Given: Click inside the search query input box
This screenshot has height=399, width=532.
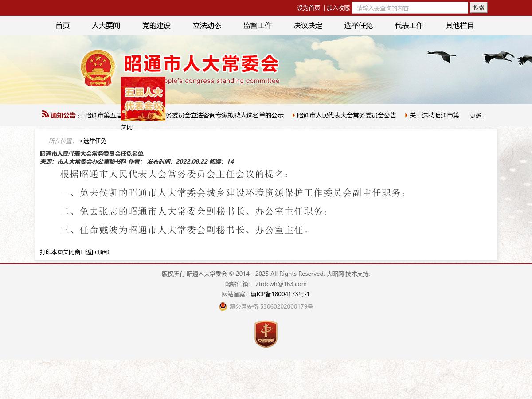Looking at the screenshot, I should [409, 8].
